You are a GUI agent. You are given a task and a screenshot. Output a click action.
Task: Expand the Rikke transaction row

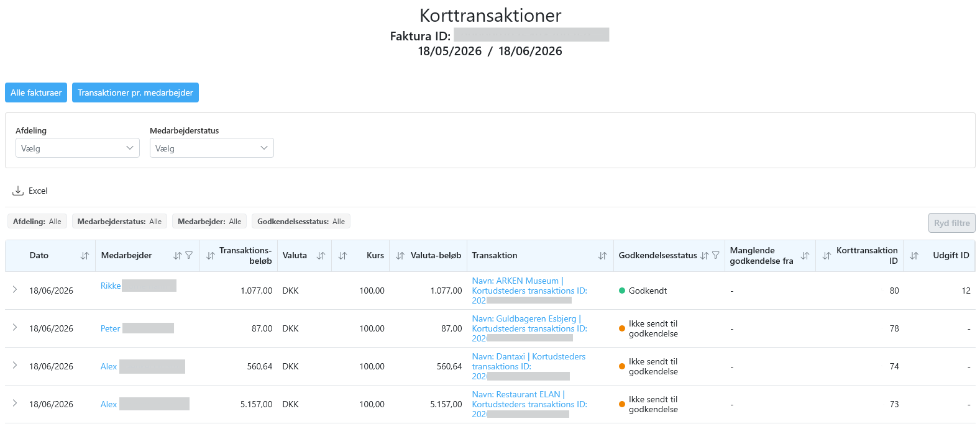pos(15,289)
